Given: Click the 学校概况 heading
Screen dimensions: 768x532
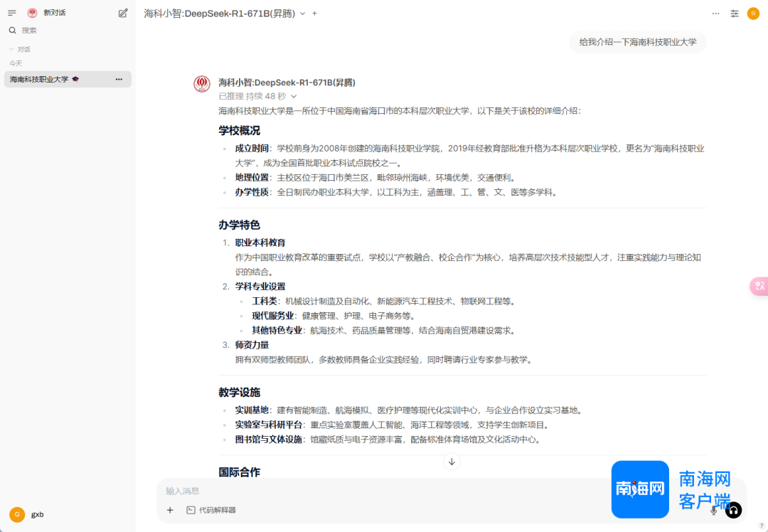Looking at the screenshot, I should point(239,131).
